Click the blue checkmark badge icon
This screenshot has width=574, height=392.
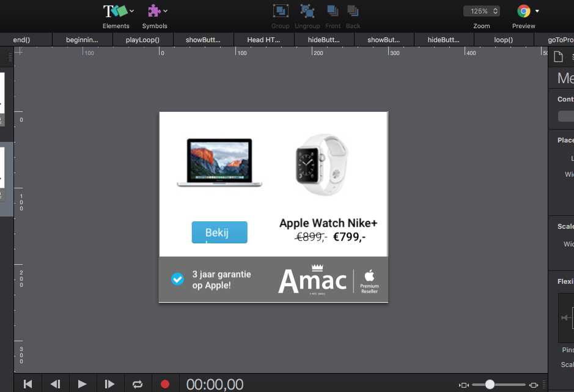pos(177,279)
